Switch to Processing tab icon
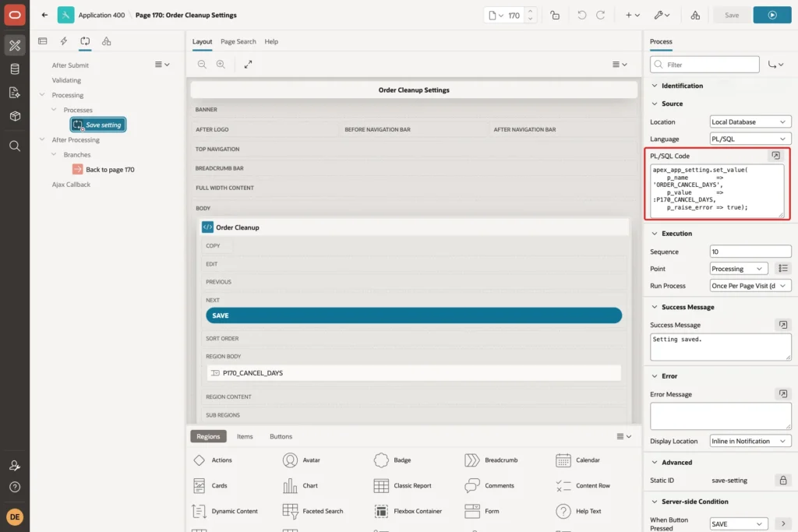798x532 pixels. (85, 41)
